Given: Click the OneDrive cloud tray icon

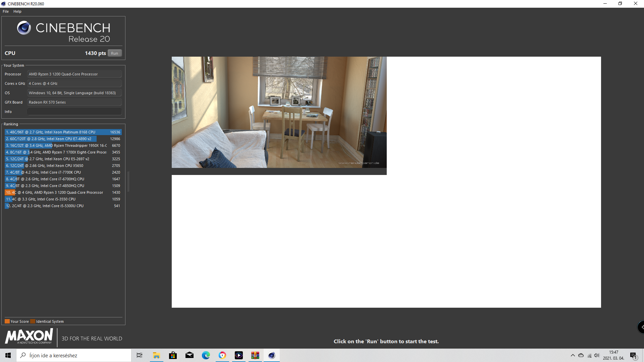Looking at the screenshot, I should pos(581,355).
